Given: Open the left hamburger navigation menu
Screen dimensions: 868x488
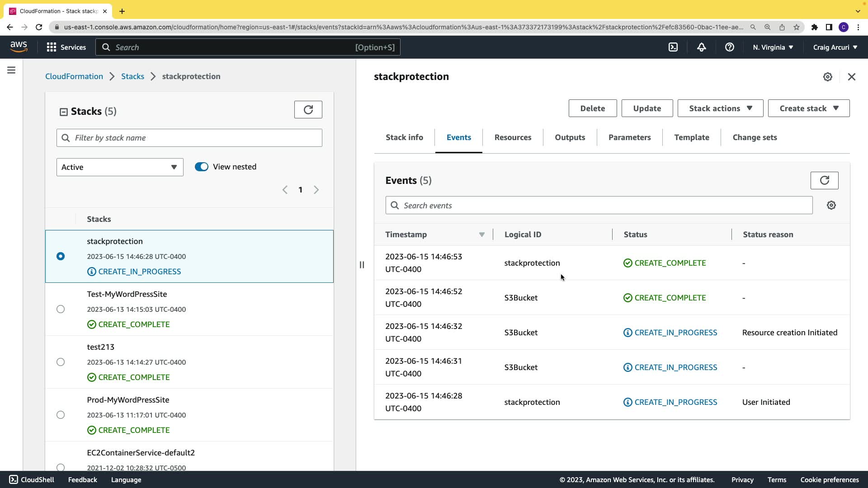Looking at the screenshot, I should point(11,70).
